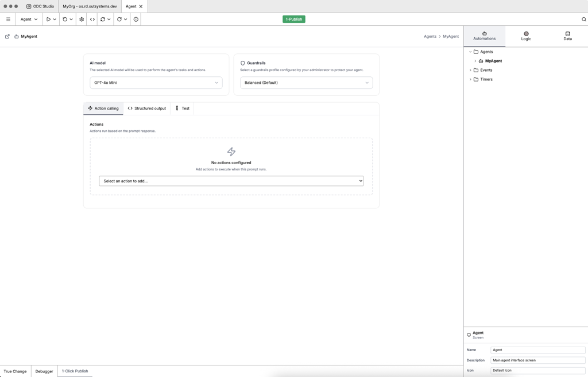The width and height of the screenshot is (588, 377).
Task: Open the hamburger menu icon
Action: click(x=8, y=19)
